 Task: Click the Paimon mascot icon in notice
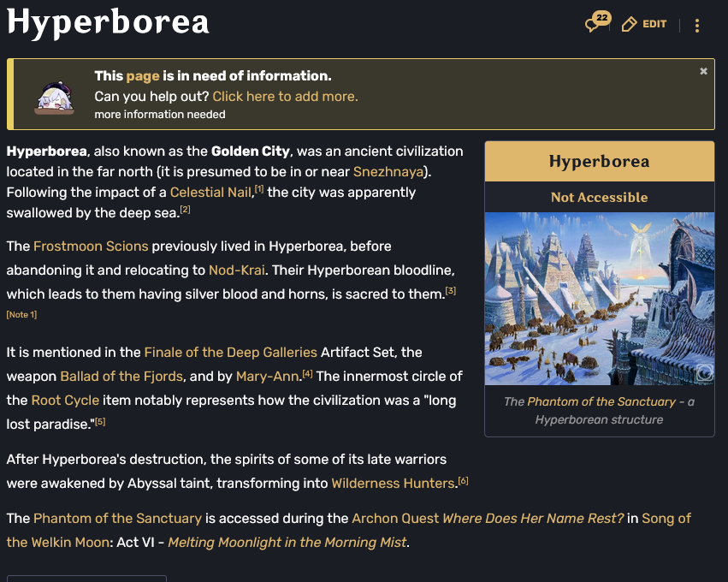tap(54, 95)
